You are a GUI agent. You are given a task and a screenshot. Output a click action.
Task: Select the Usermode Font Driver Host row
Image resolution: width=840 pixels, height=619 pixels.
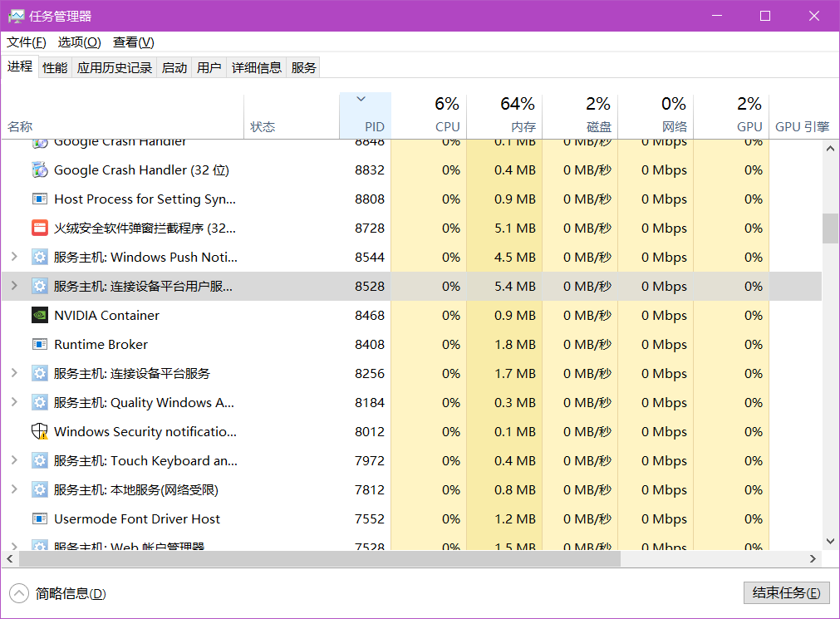click(x=411, y=518)
